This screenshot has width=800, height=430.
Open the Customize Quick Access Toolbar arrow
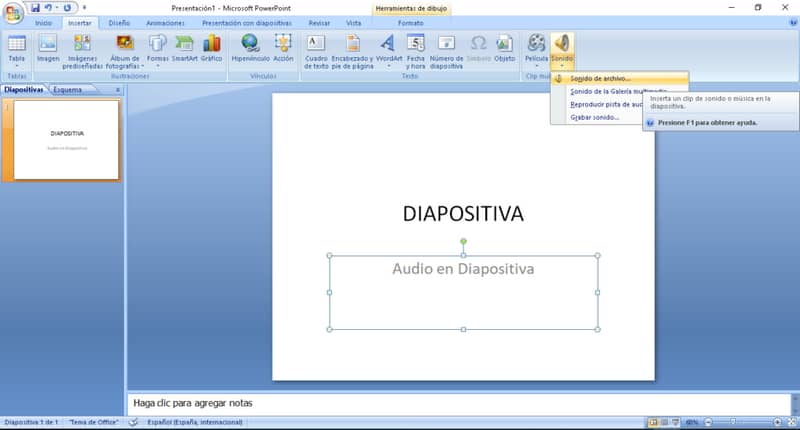[x=84, y=8]
